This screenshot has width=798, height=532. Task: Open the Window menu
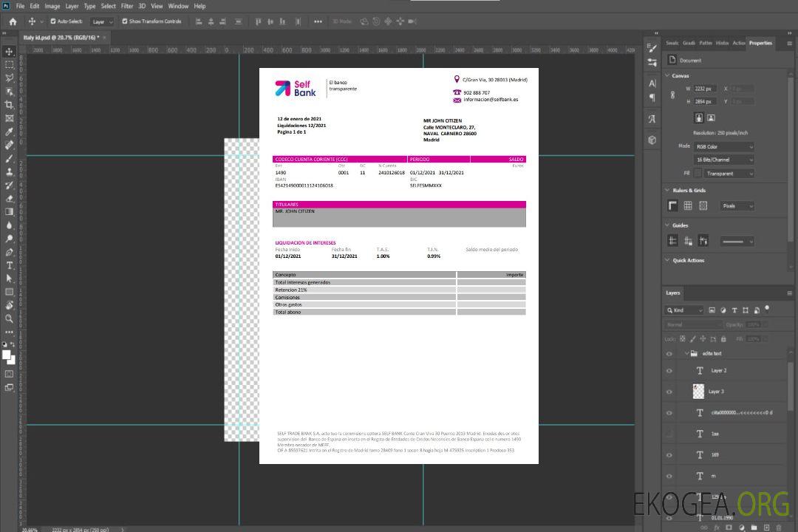click(x=178, y=6)
